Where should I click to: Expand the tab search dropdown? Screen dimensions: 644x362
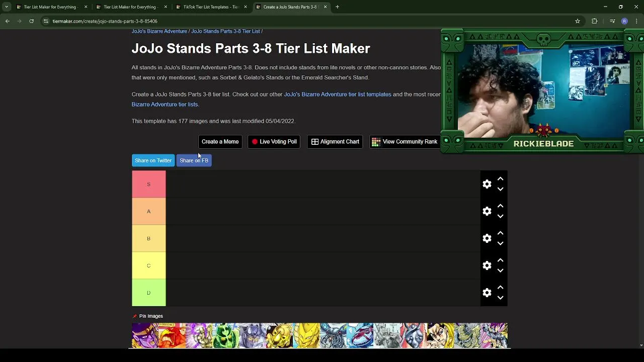[x=7, y=7]
